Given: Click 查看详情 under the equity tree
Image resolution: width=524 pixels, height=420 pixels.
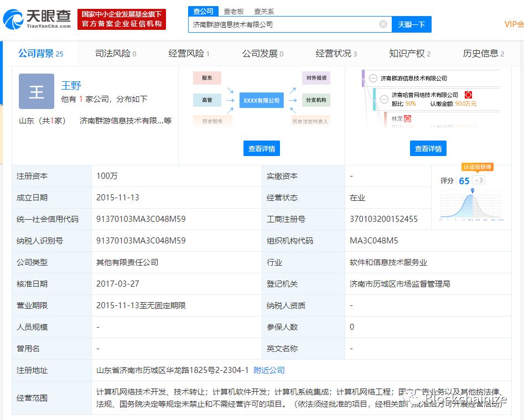Looking at the screenshot, I should [x=428, y=148].
